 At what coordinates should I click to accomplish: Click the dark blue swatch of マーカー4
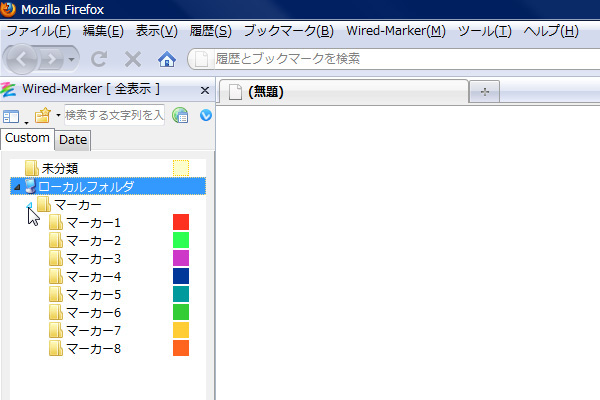pyautogui.click(x=181, y=276)
